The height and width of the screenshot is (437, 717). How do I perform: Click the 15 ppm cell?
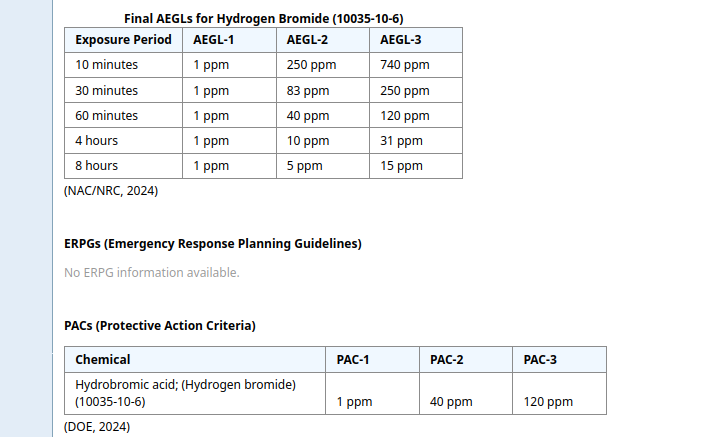coord(402,166)
